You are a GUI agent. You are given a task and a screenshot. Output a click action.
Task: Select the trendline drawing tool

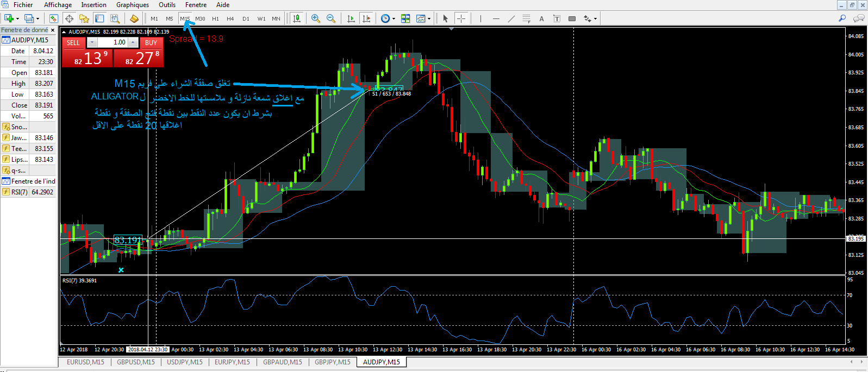pyautogui.click(x=511, y=18)
